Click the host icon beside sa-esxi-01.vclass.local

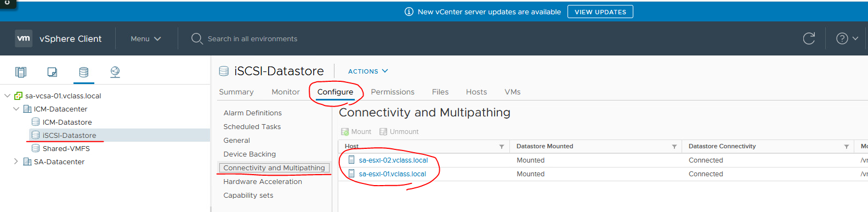351,174
